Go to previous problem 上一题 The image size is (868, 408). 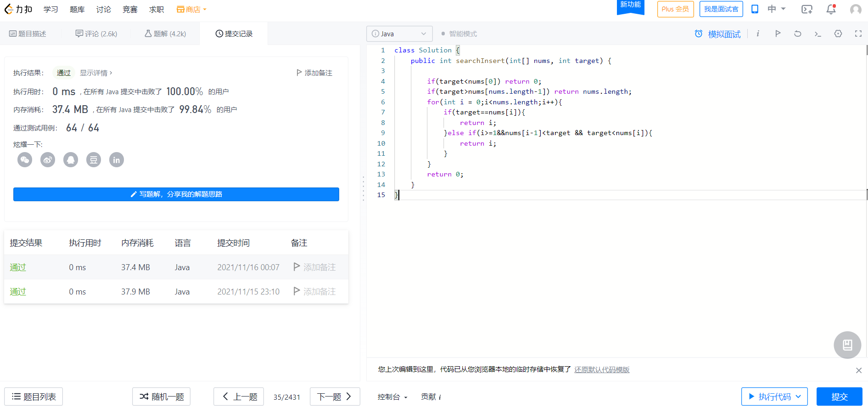point(239,397)
